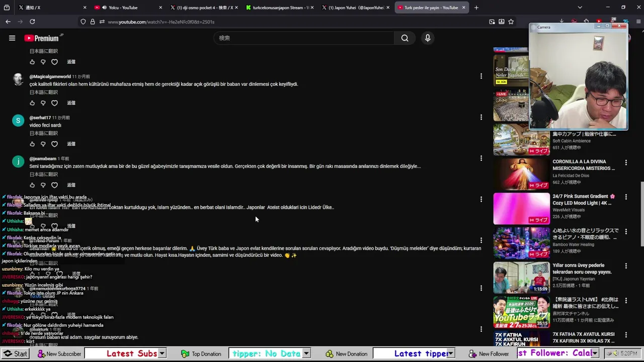The width and height of the screenshot is (644, 362).
Task: Like @Magicalgameworld's comment
Action: pos(32,103)
